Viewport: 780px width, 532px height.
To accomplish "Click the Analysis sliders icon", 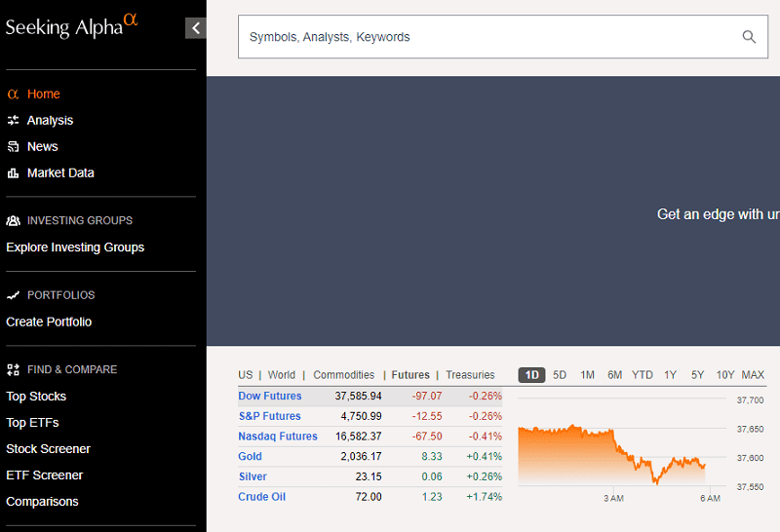I will click(x=14, y=121).
